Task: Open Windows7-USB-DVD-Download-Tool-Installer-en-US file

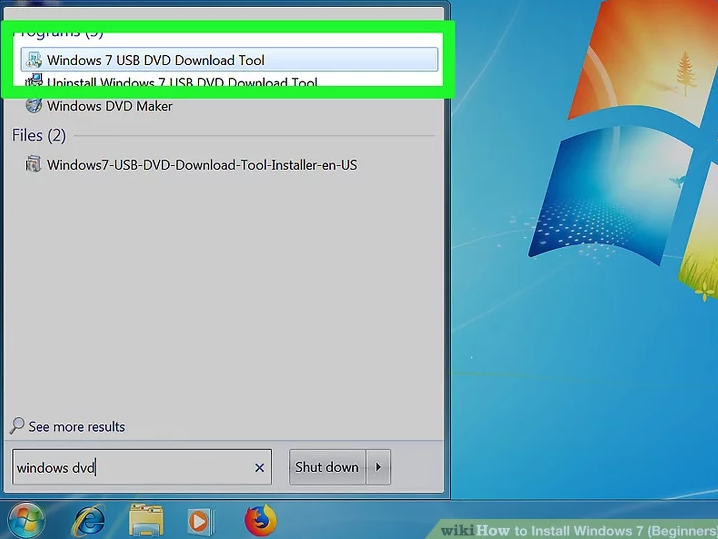Action: pos(202,165)
